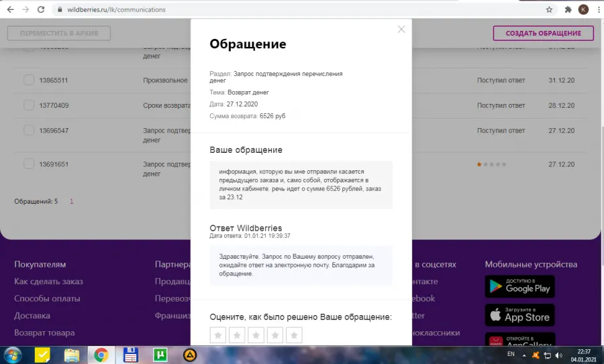The width and height of the screenshot is (604, 364).
Task: Click appeal number 13865511
Action: coord(54,80)
